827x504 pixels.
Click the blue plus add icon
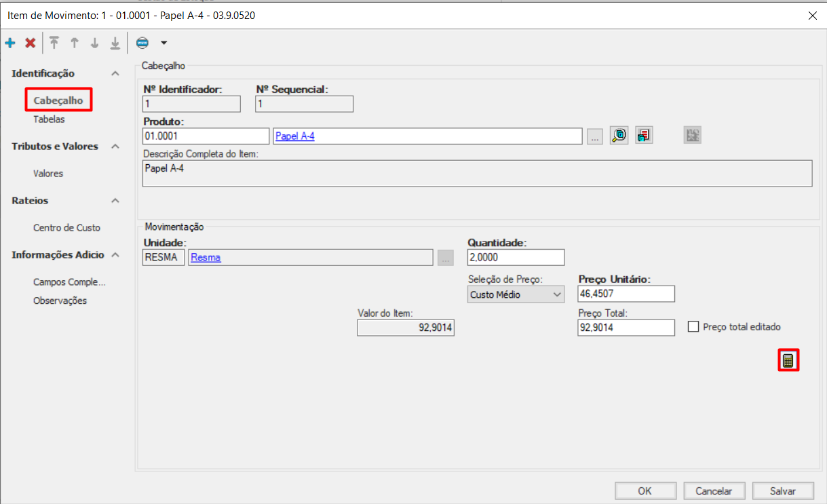10,43
